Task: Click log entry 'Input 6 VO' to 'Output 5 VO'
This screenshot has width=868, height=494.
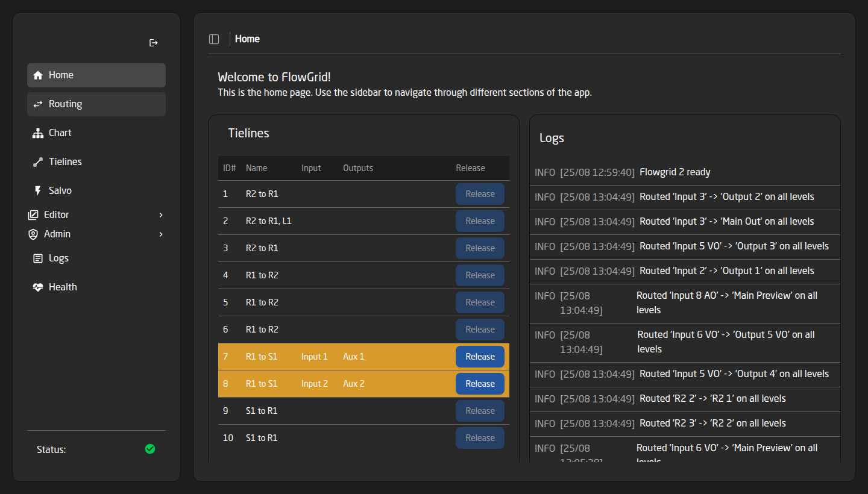Action: pos(685,342)
